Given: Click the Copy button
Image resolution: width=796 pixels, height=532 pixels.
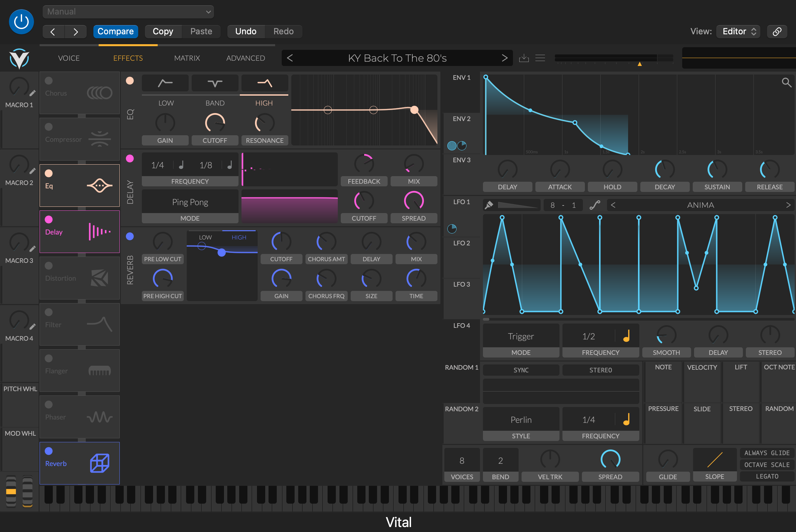Looking at the screenshot, I should (x=163, y=32).
